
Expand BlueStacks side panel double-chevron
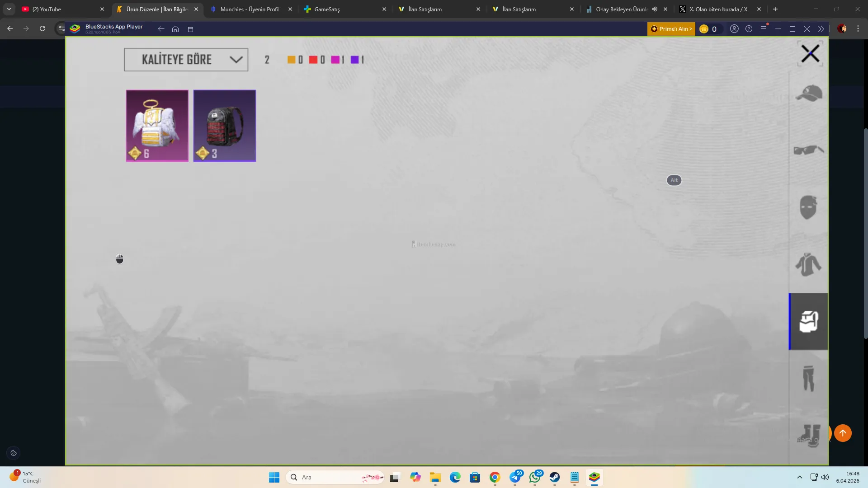coord(821,29)
